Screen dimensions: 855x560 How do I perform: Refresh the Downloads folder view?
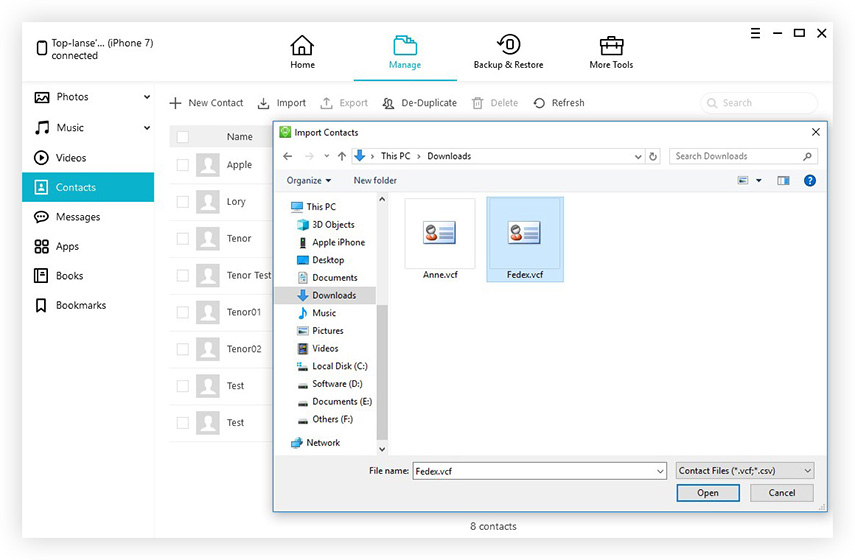pyautogui.click(x=653, y=156)
